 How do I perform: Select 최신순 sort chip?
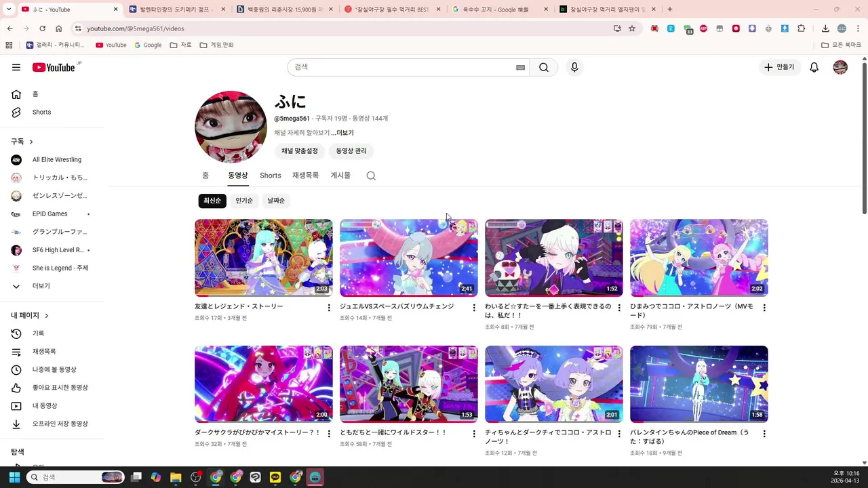click(x=212, y=201)
